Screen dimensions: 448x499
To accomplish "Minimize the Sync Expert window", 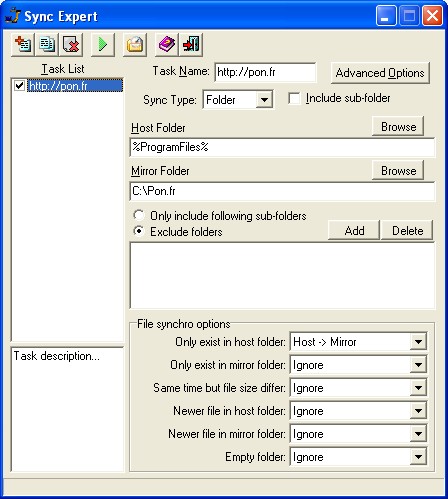I will pyautogui.click(x=386, y=15).
